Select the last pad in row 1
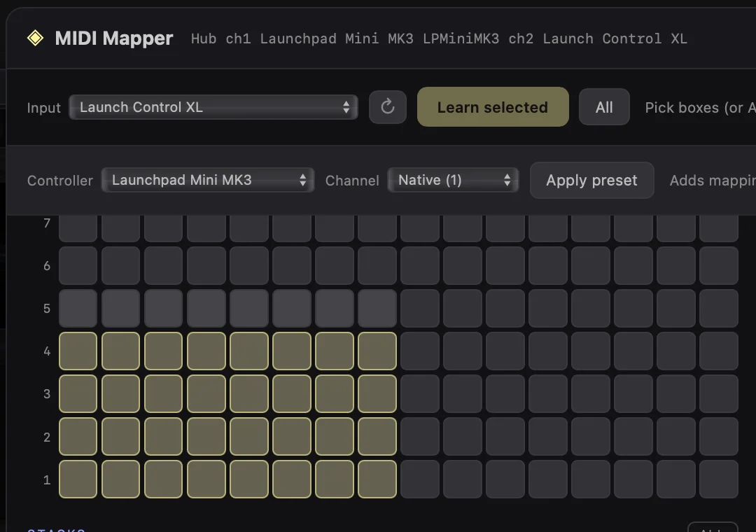The width and height of the screenshot is (756, 532). 719,479
